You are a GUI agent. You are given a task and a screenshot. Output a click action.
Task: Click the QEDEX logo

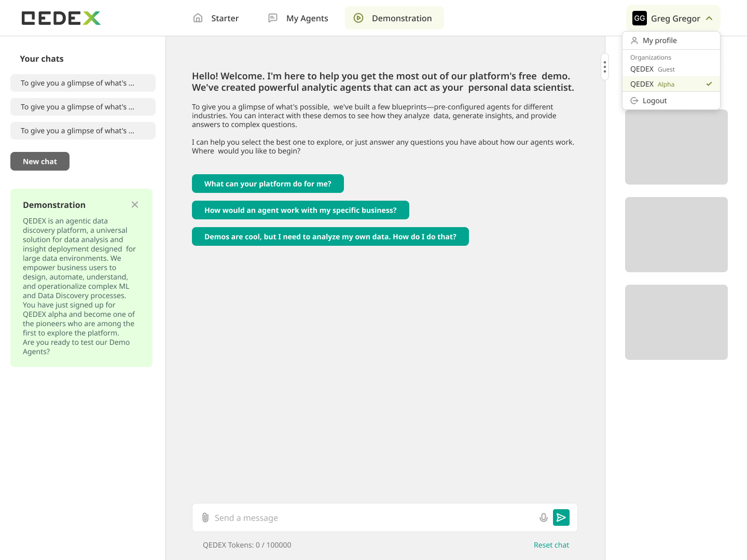[61, 18]
